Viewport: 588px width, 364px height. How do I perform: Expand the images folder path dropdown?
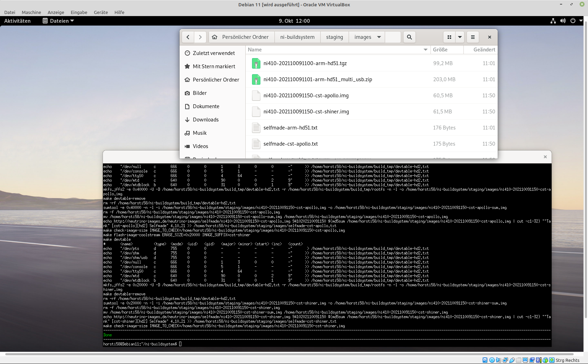[x=379, y=37]
